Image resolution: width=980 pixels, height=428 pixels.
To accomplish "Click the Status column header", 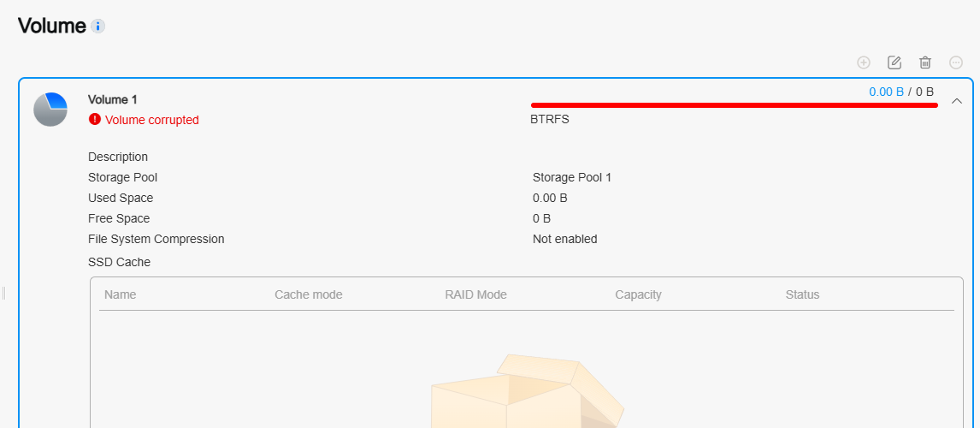I will pyautogui.click(x=802, y=294).
